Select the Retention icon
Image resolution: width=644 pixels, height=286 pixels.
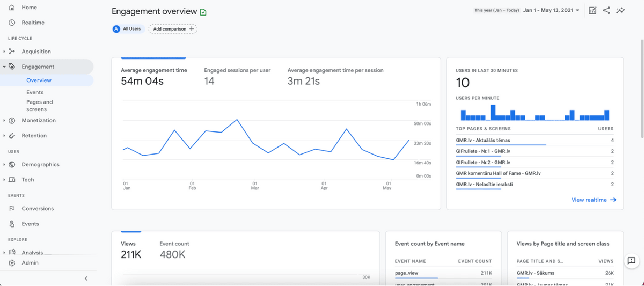[x=12, y=136]
